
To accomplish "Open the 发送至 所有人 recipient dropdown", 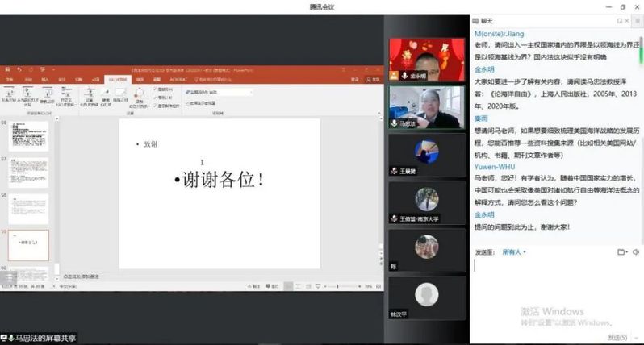I will [x=513, y=252].
